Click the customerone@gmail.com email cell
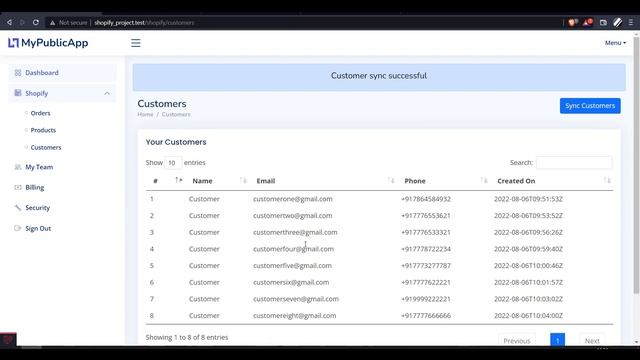This screenshot has height=360, width=640. coord(293,199)
